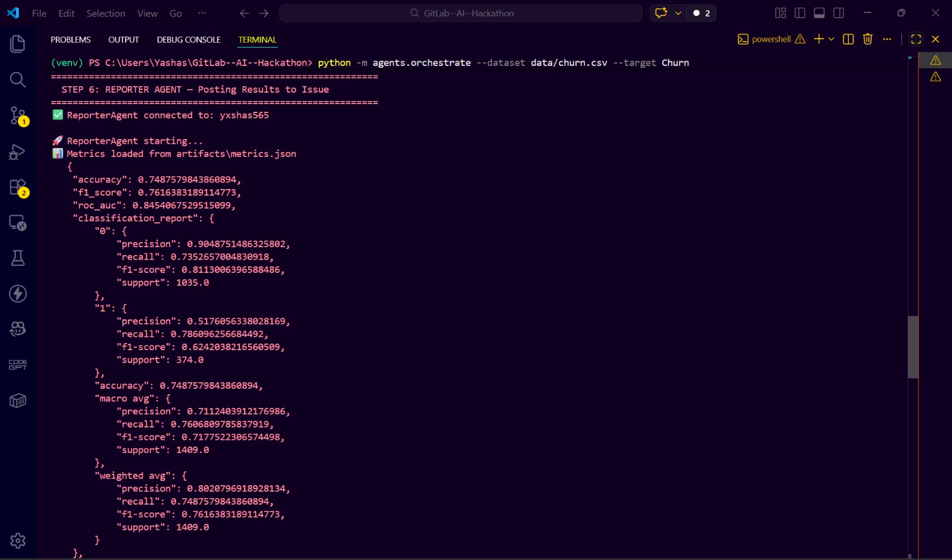Click the GitLab--AI--Hackathon command center search box
Viewport: 952px width, 560px height.
coord(461,13)
